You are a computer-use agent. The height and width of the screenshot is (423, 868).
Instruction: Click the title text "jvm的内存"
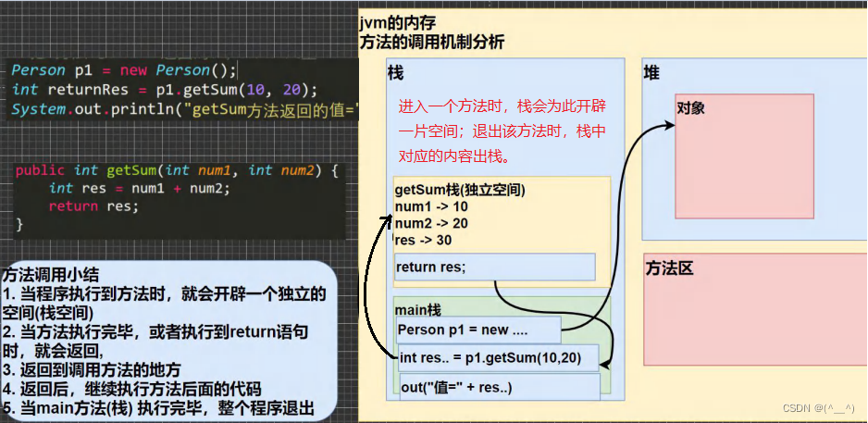(x=398, y=24)
